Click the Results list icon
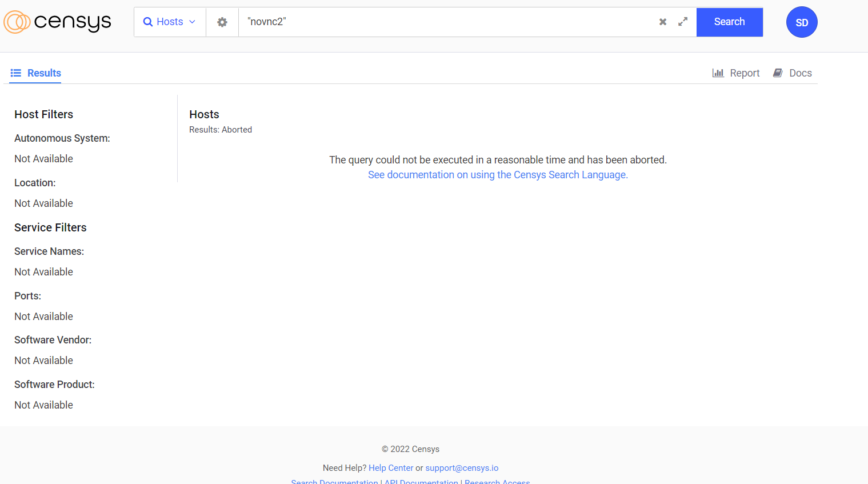Image resolution: width=868 pixels, height=484 pixels. (15, 73)
